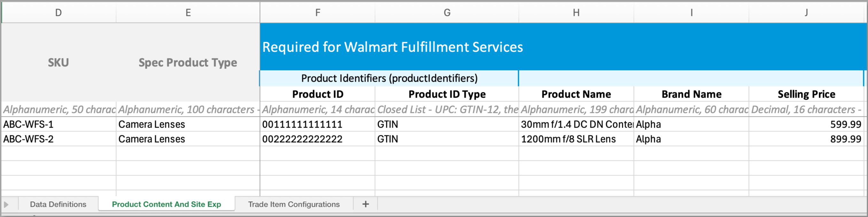Switch to the Data Definitions sheet tab

pos(58,204)
